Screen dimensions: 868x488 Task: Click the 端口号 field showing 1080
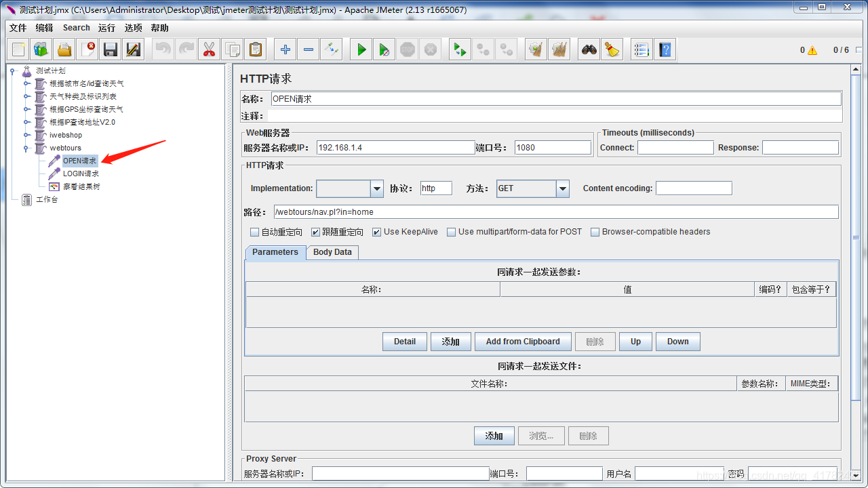[553, 148]
